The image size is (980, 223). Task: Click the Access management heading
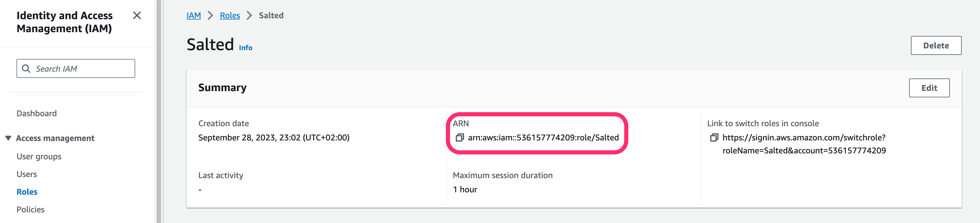click(55, 138)
